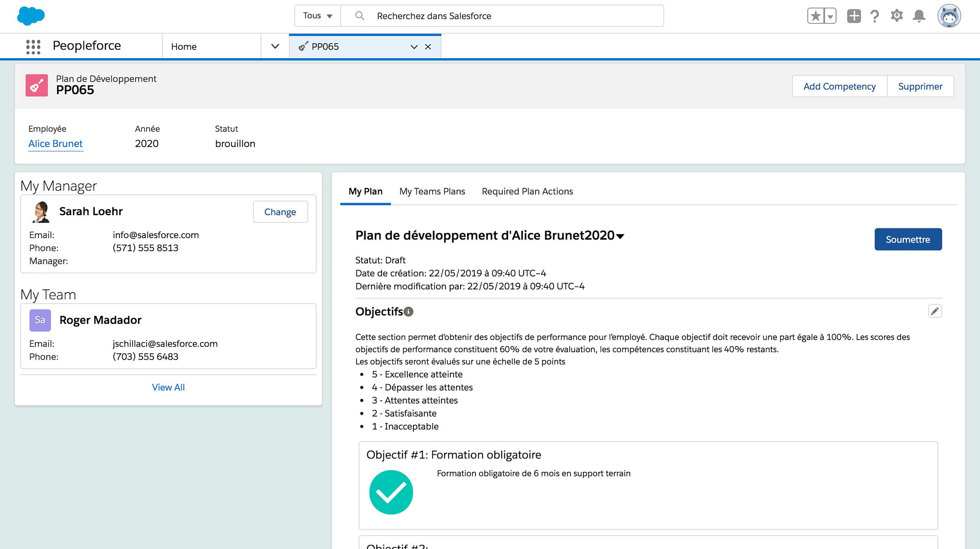The image size is (980, 549).
Task: Open the PP065 tab actions chevron
Action: tap(414, 47)
